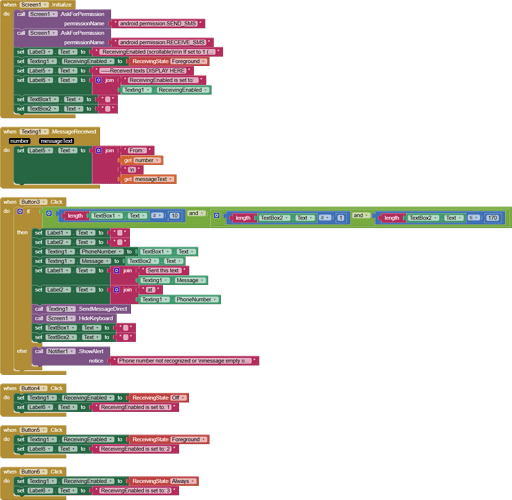The image size is (512, 500).
Task: Open the mutator icon on the 'From:' join block
Action: tap(98, 151)
